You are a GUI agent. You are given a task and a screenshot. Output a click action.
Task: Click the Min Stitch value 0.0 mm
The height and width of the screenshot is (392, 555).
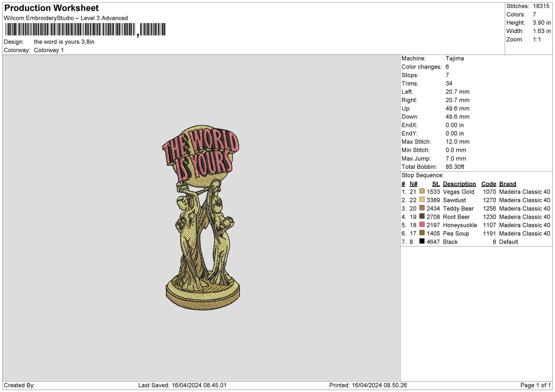(456, 151)
